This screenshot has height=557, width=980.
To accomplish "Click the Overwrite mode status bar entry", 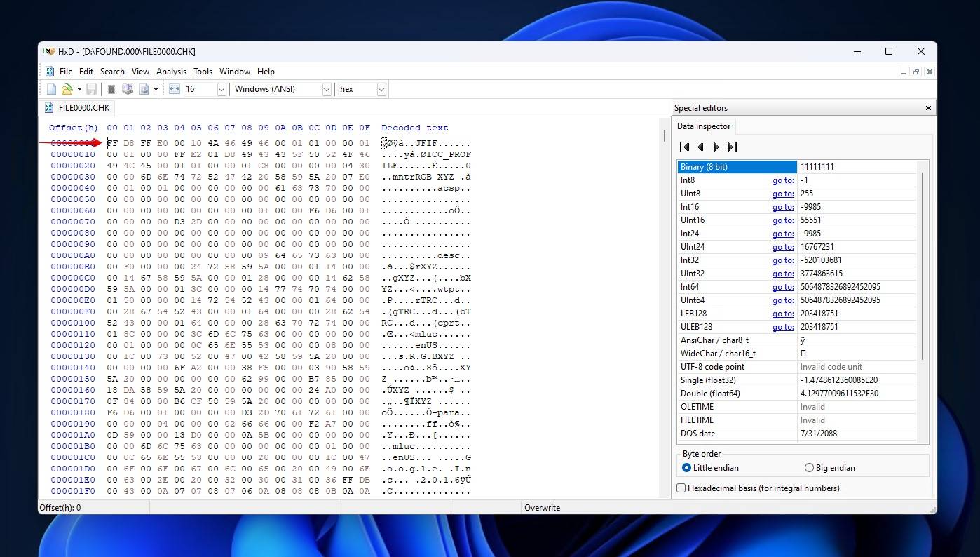I will click(x=542, y=508).
